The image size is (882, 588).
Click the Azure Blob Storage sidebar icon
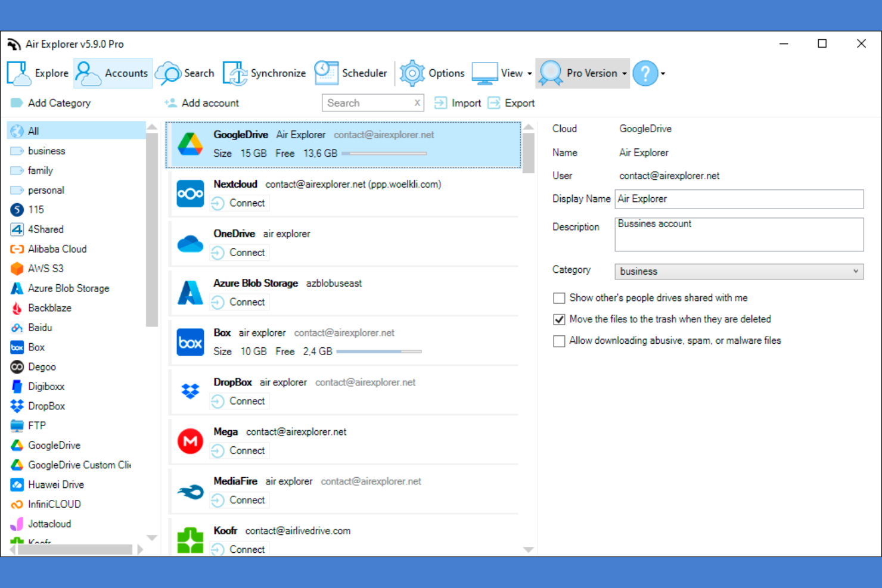tap(17, 288)
